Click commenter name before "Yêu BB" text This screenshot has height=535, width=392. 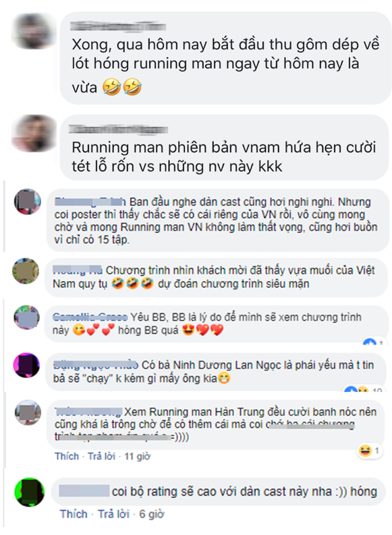coord(90,317)
